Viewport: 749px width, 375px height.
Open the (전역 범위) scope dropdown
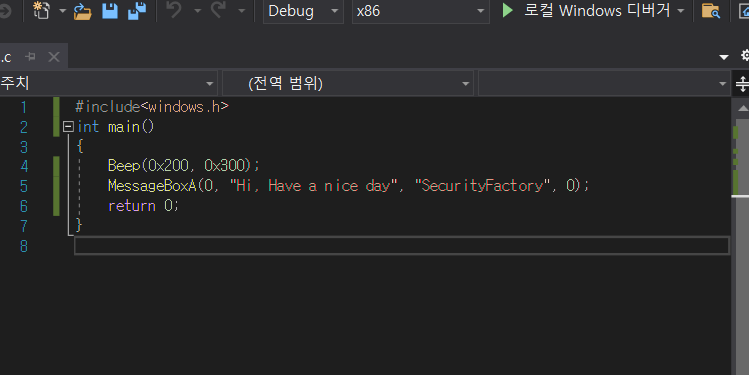click(348, 84)
